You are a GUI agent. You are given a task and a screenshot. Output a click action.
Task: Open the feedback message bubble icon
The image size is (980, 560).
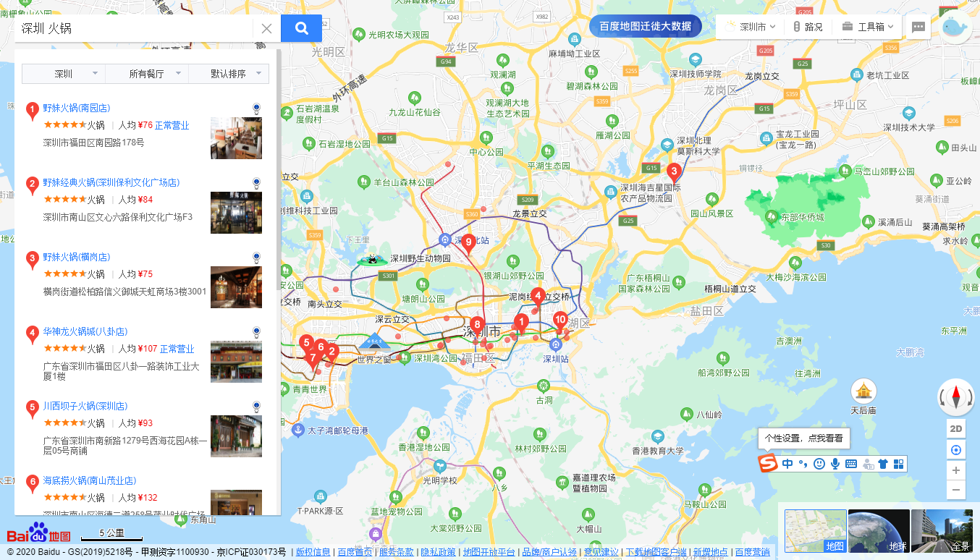click(918, 27)
